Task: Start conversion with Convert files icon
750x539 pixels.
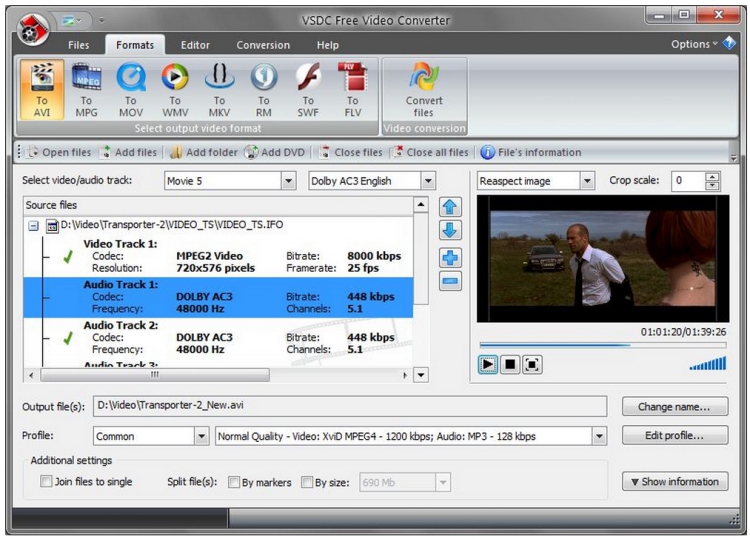Action: [x=424, y=90]
